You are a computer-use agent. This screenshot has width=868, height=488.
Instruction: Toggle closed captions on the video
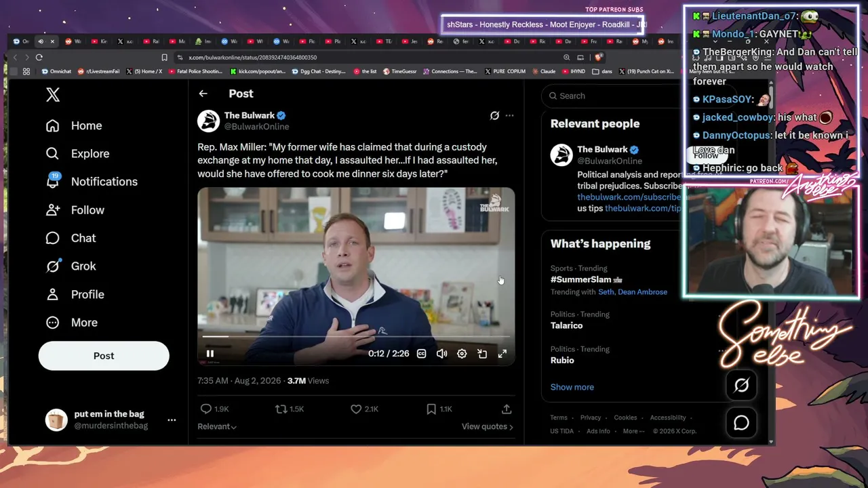coord(421,354)
